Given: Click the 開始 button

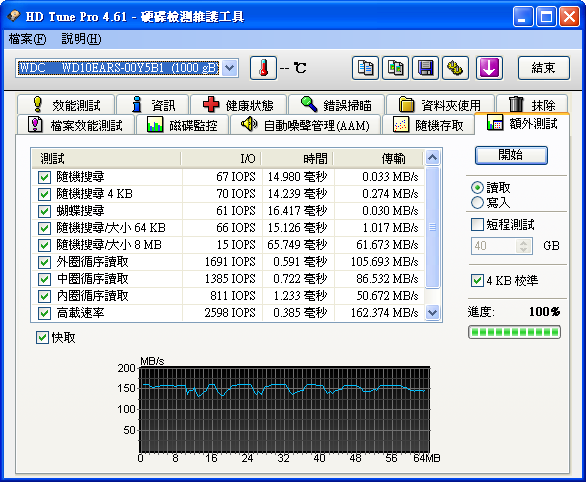Looking at the screenshot, I should click(511, 155).
